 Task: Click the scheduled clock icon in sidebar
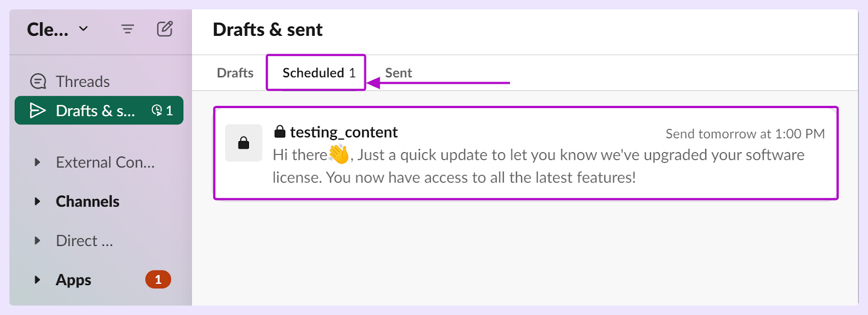157,110
